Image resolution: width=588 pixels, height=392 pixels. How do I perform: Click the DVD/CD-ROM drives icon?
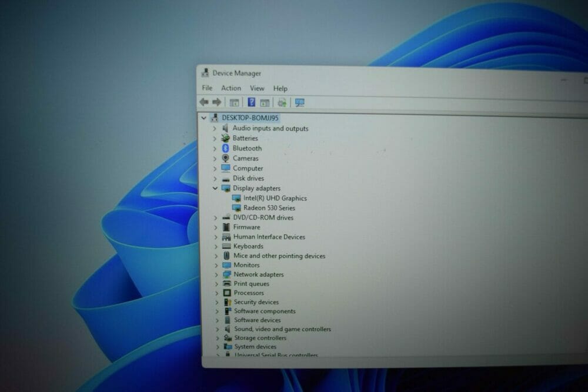tap(226, 217)
